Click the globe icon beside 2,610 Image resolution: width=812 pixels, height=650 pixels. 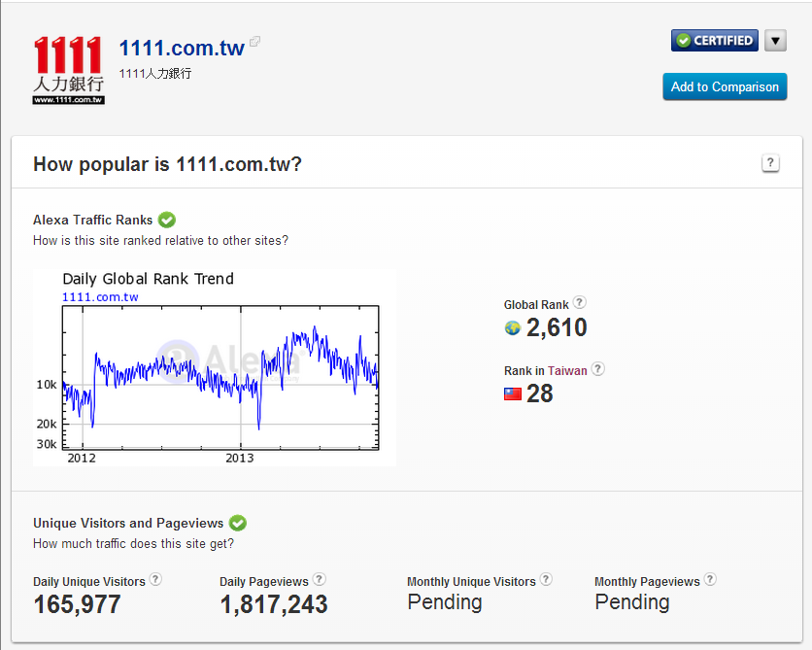[x=512, y=327]
